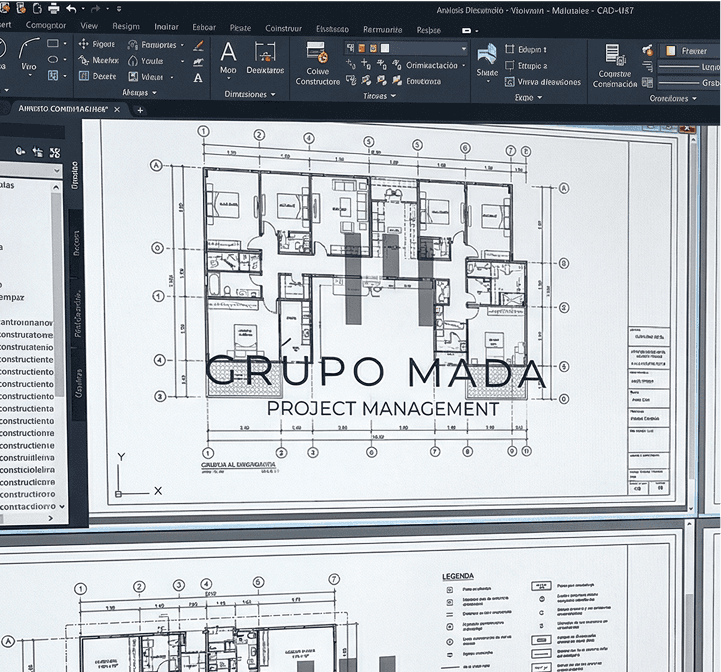Open the rectangle tool dropdown arrow
The width and height of the screenshot is (721, 672).
[65, 43]
